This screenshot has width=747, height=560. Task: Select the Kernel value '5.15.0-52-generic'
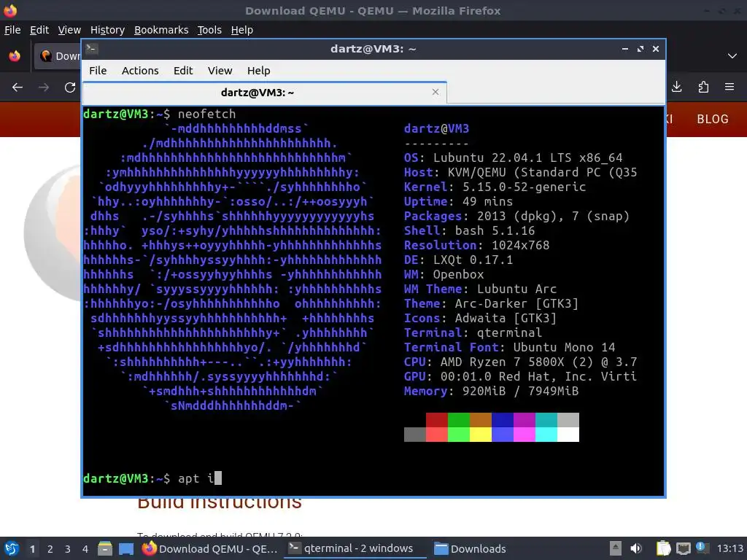524,187
